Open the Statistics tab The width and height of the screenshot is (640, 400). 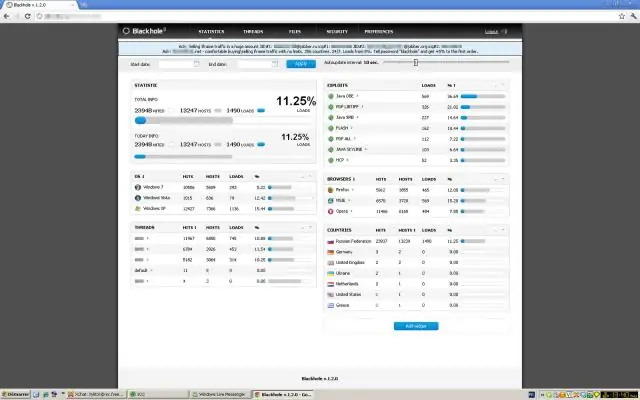click(x=211, y=32)
